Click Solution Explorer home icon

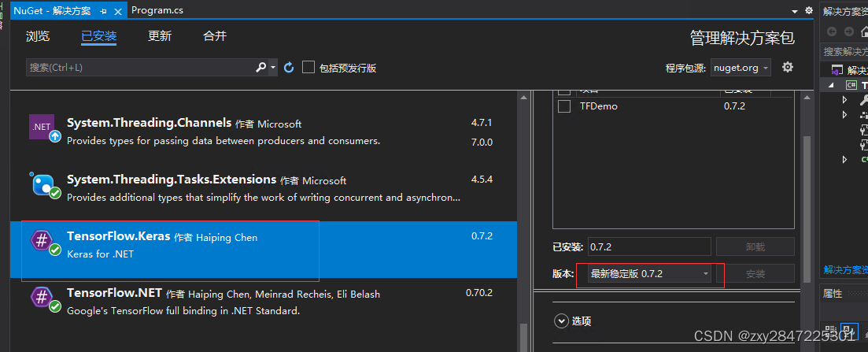[864, 31]
